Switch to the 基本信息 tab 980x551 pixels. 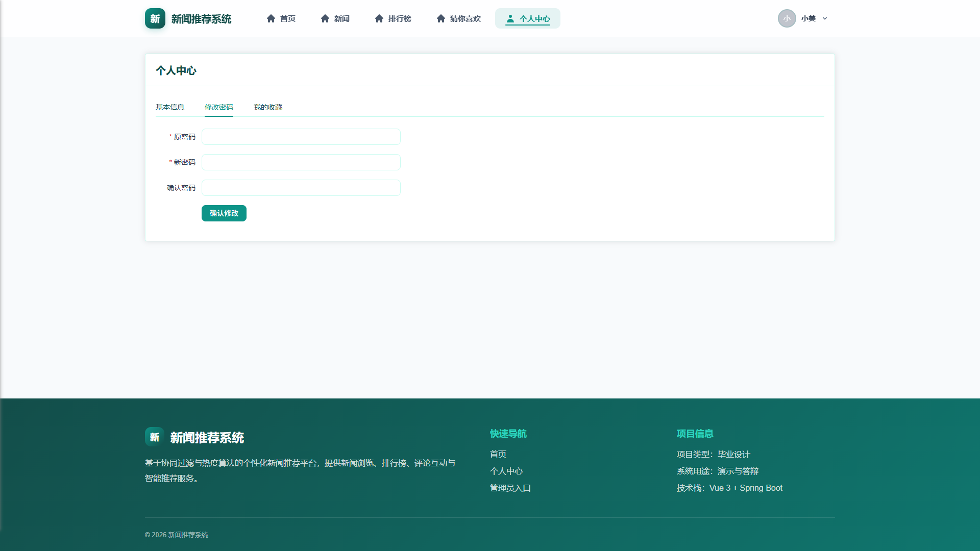pos(170,107)
